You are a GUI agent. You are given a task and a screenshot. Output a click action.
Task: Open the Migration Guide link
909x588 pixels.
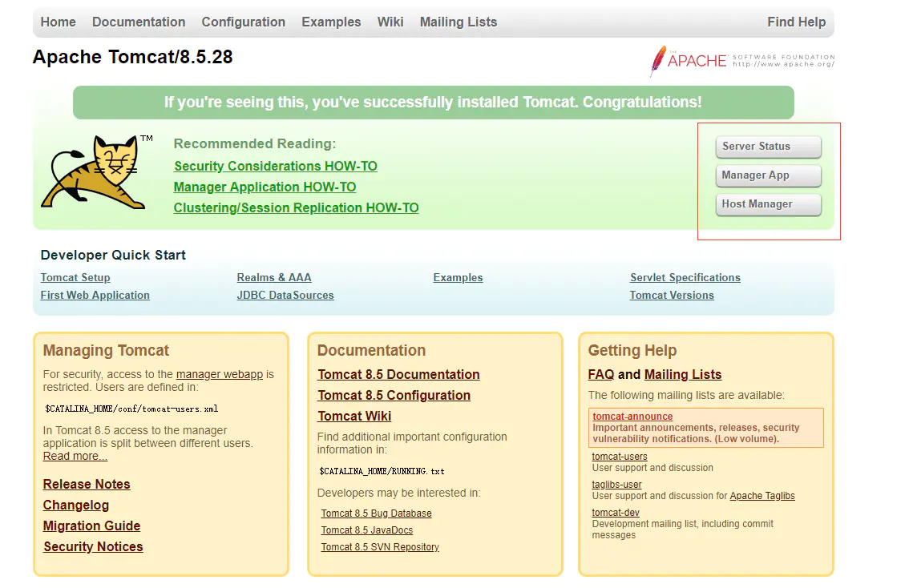91,526
